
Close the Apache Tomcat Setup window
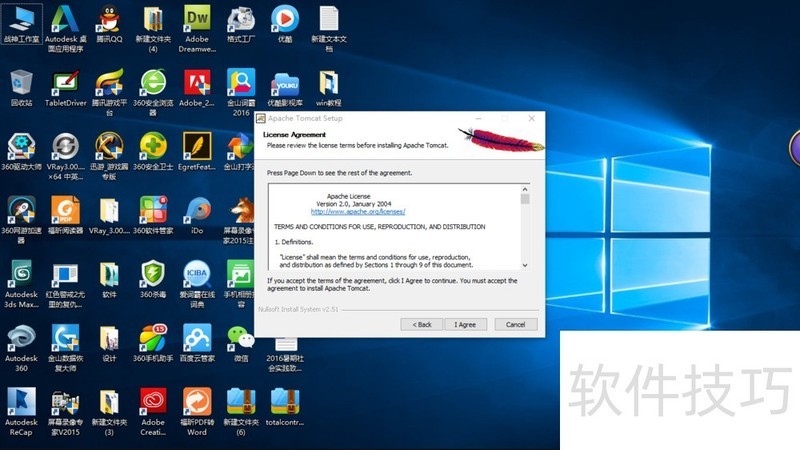[532, 118]
